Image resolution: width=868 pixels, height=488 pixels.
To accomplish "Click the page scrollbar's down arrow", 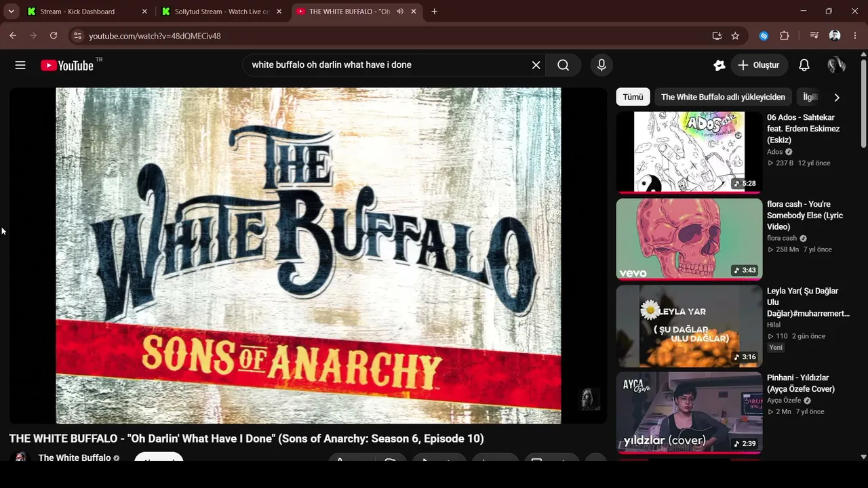I will coord(863,457).
